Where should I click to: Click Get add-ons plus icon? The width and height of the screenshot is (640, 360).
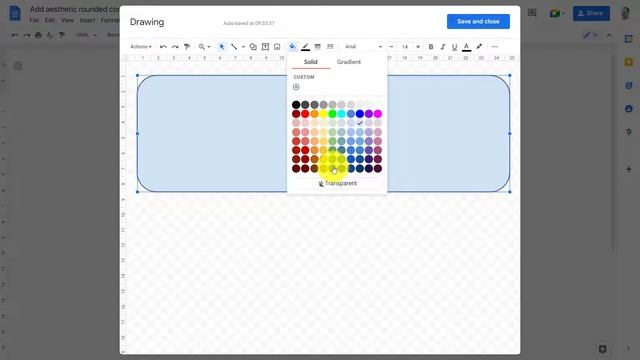(629, 169)
